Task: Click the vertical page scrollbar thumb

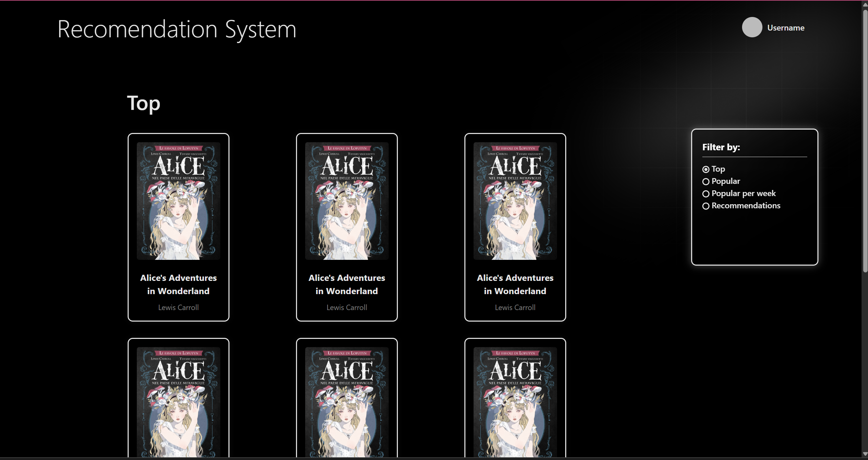Action: pos(865,141)
